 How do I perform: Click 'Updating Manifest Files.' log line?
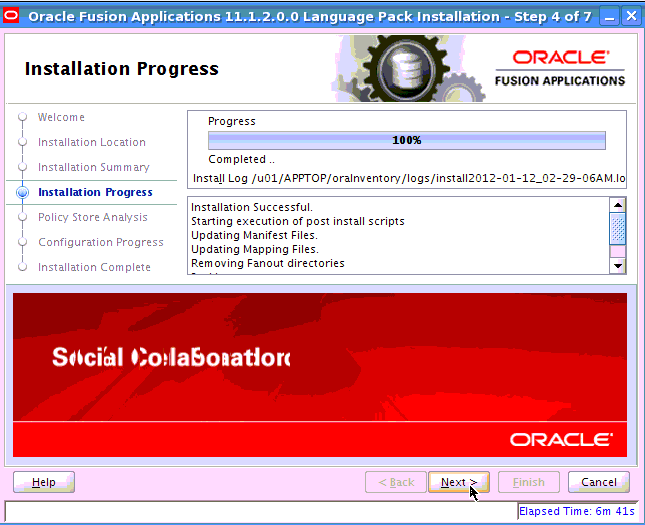[x=254, y=235]
